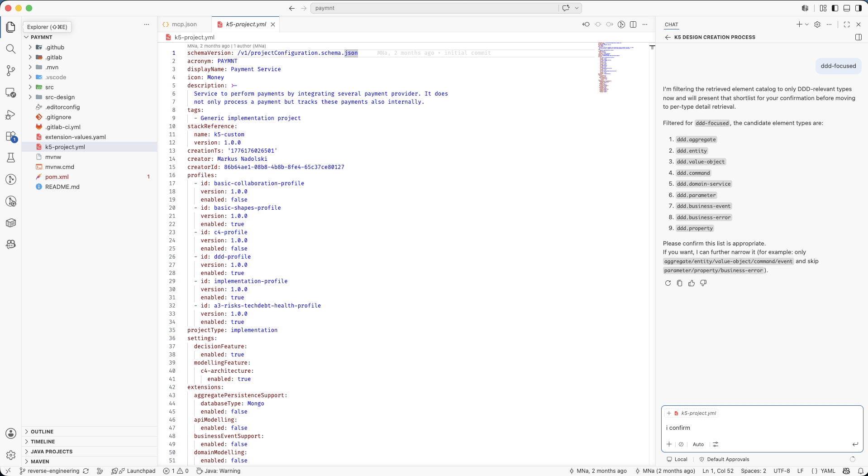Open the Testing flask view
Image resolution: width=868 pixels, height=476 pixels.
[x=11, y=158]
